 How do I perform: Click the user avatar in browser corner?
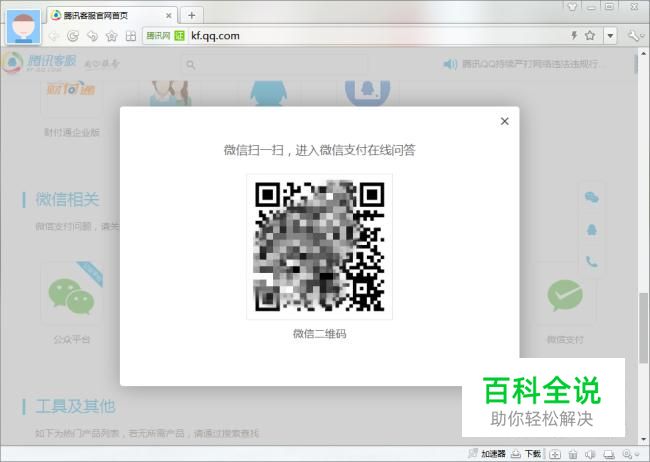[24, 27]
